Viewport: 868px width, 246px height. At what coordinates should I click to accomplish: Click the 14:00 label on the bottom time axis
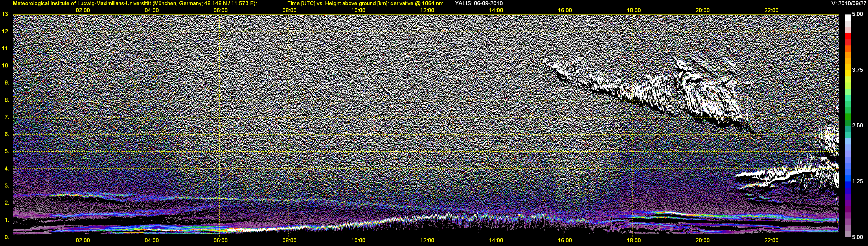(496, 241)
